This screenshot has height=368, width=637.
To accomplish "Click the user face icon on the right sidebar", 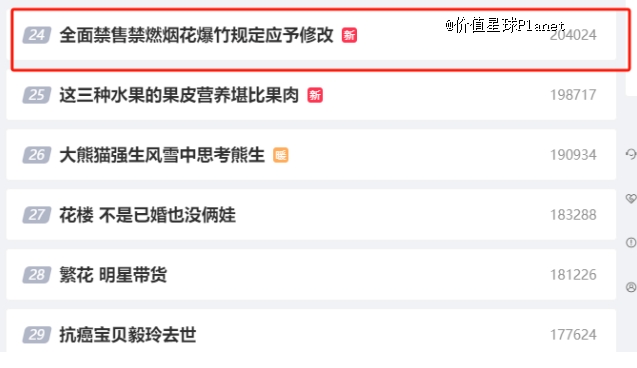I will 631,287.
